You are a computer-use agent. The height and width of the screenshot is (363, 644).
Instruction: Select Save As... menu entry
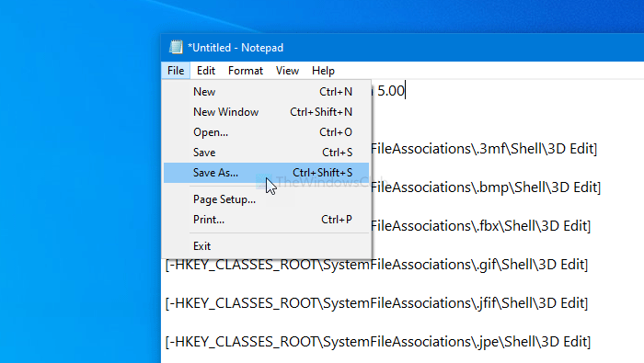[x=266, y=173]
